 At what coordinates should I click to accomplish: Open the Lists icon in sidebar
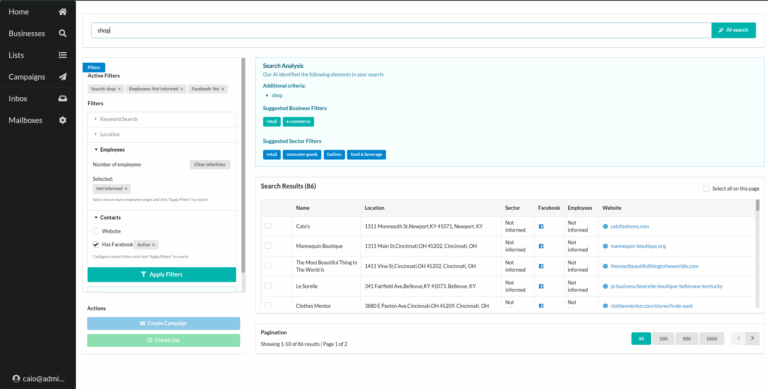[x=63, y=55]
